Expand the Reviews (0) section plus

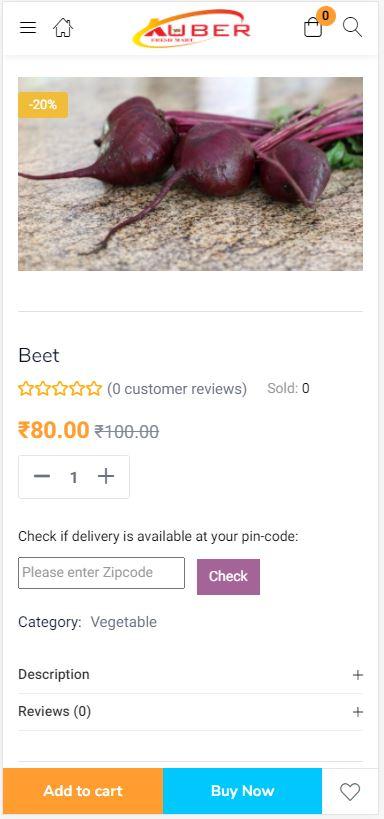tap(357, 712)
